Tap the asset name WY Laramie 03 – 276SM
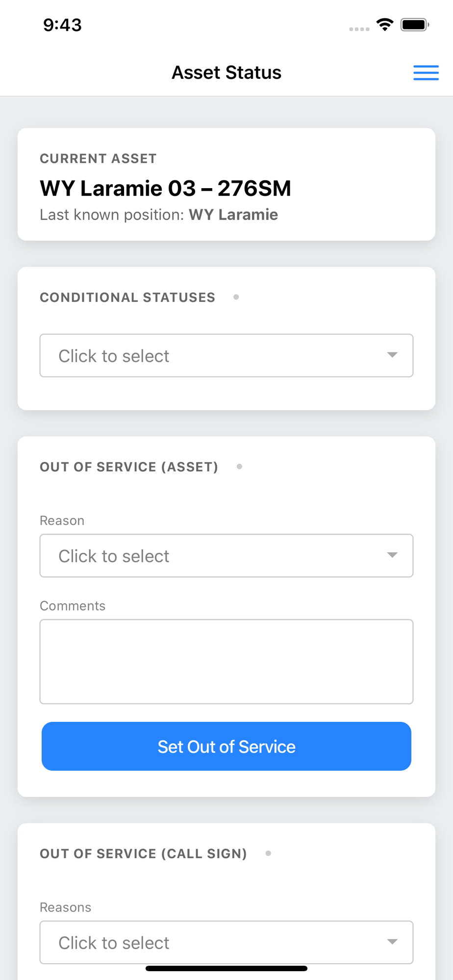 point(165,188)
